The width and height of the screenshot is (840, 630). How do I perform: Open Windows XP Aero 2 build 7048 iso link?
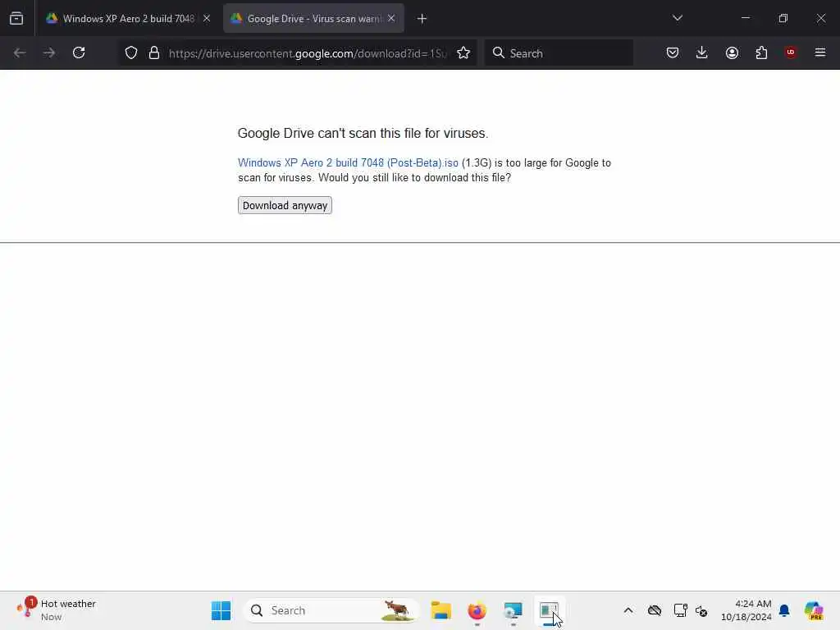348,163
